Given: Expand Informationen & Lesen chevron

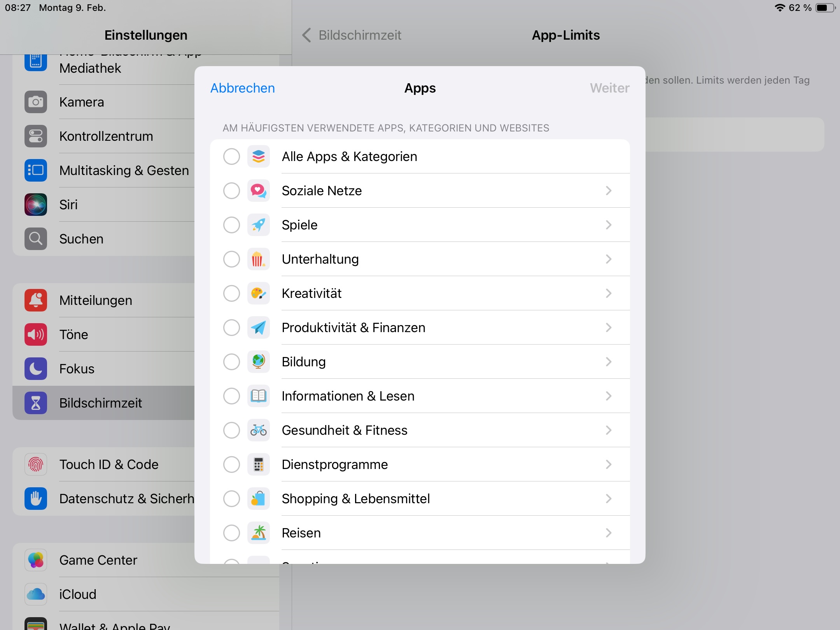Looking at the screenshot, I should [x=609, y=396].
